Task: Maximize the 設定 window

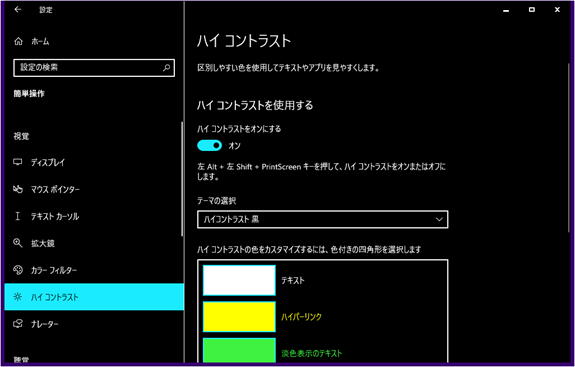Action: pyautogui.click(x=532, y=10)
